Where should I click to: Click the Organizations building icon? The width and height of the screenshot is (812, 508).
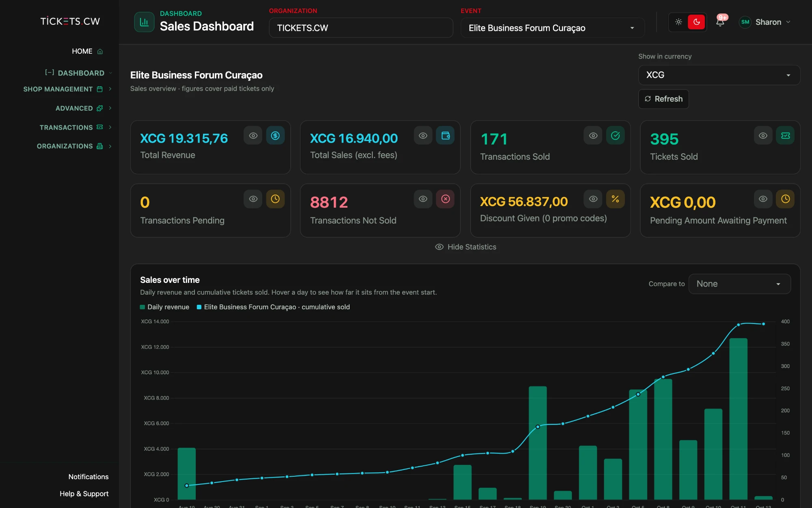coord(99,146)
